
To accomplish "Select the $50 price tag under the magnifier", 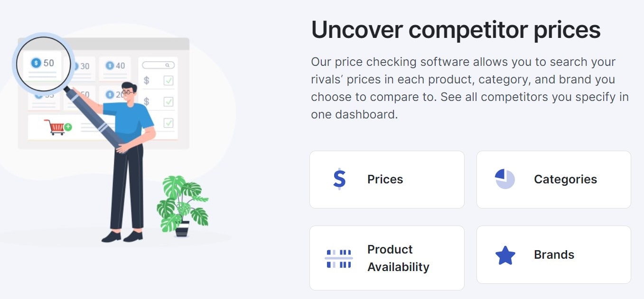I will coord(44,62).
